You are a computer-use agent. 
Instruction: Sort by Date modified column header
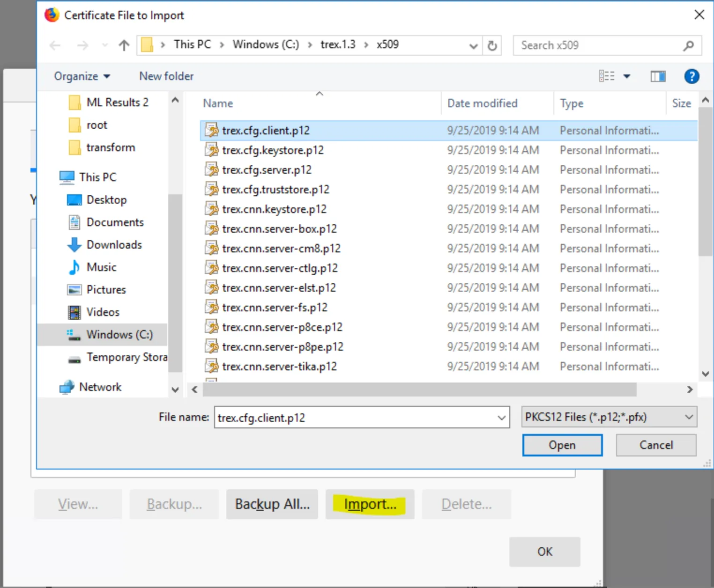tap(482, 103)
